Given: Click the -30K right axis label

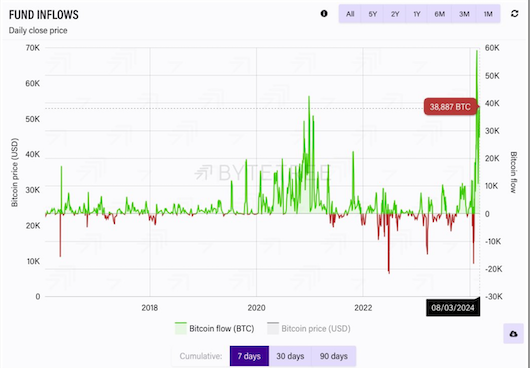Looking at the screenshot, I should click(x=493, y=297).
